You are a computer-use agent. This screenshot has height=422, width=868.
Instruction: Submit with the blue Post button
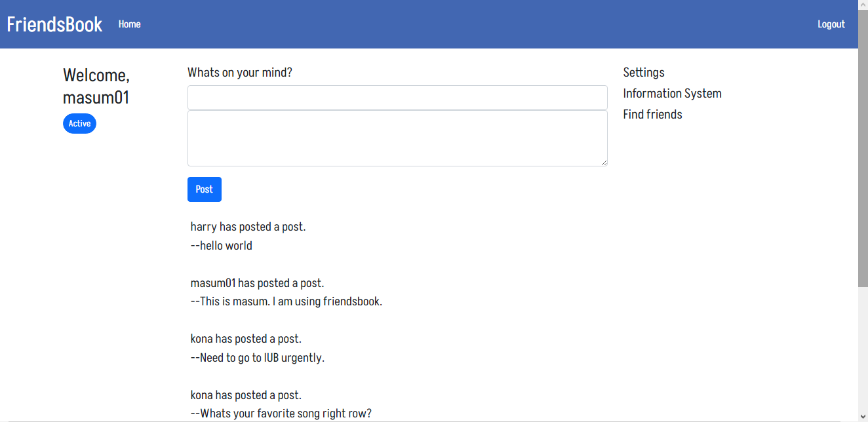tap(204, 189)
